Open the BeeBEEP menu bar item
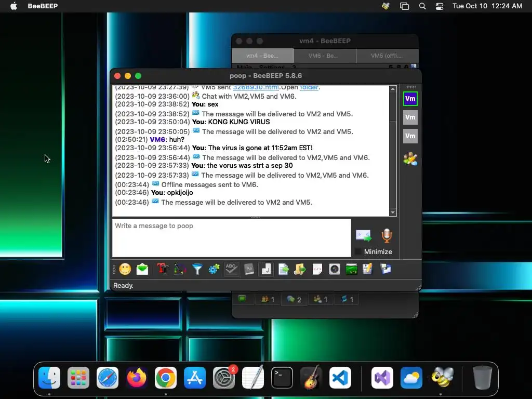532x399 pixels. click(43, 6)
